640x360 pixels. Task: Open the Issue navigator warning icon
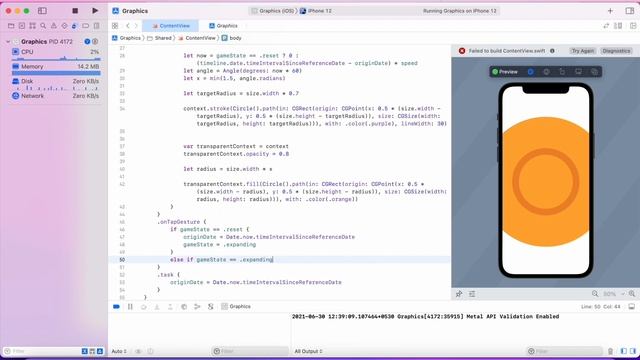pos(53,26)
